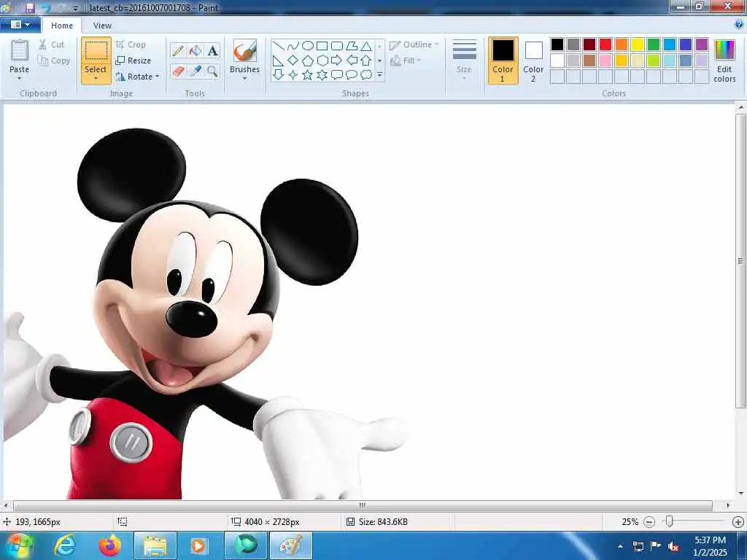Choose the Six-point star shape
The width and height of the screenshot is (747, 560).
[322, 75]
